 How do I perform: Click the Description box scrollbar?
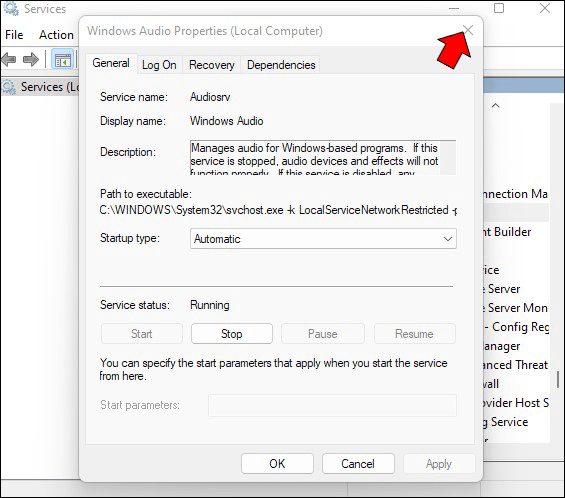tap(448, 157)
